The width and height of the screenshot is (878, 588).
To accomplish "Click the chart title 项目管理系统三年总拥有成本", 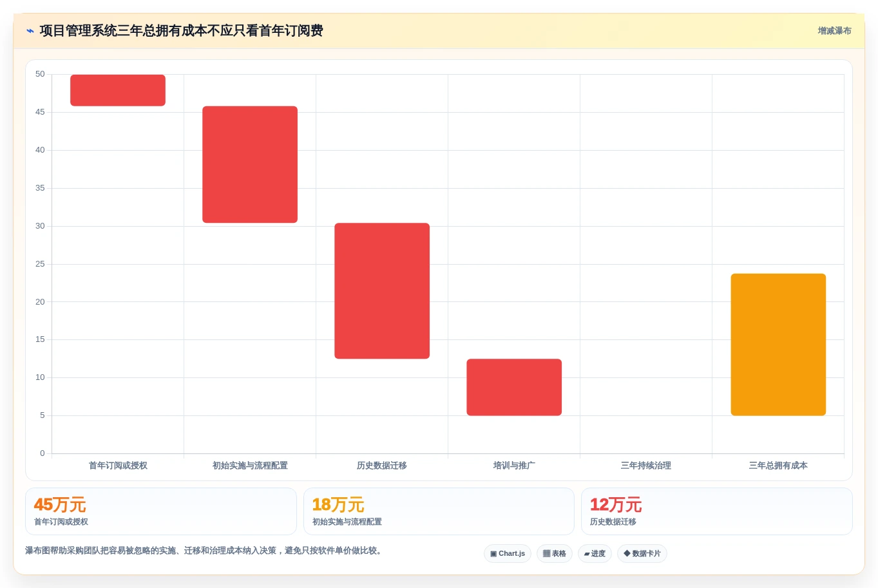I will tap(181, 31).
